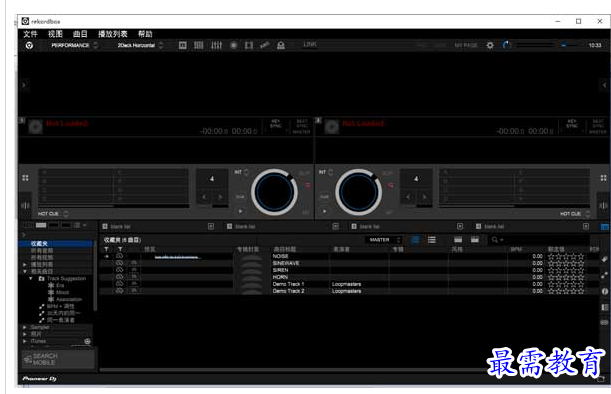
Task: Select the NOISE track row
Action: 349,256
